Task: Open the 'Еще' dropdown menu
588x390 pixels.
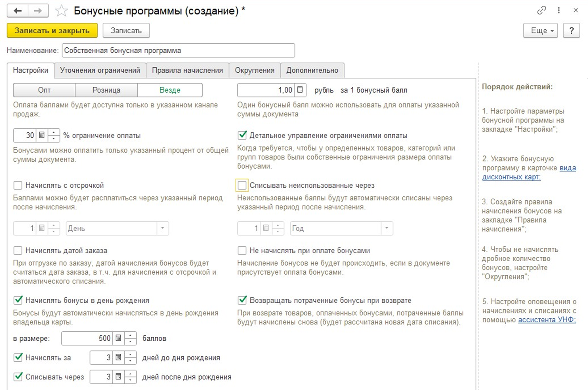Action: pyautogui.click(x=540, y=31)
